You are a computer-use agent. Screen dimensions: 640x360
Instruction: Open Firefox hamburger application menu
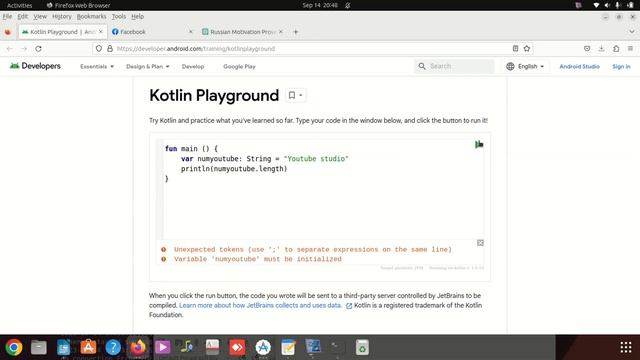[x=630, y=49]
